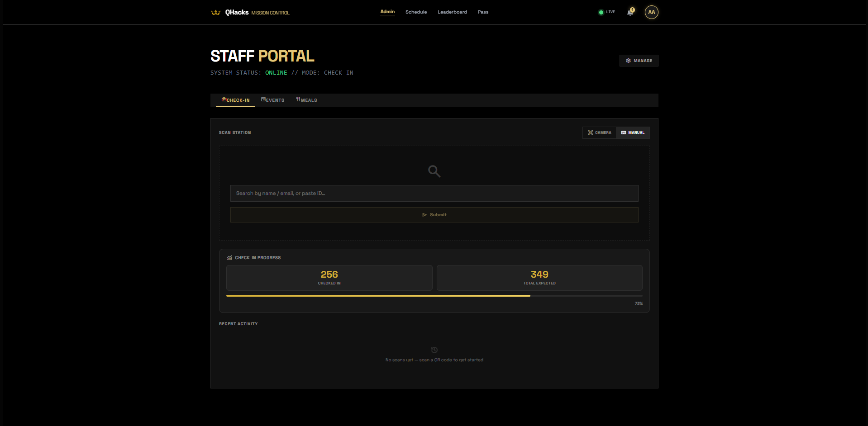Viewport: 868px width, 426px height.
Task: Click the AA profile avatar circle
Action: click(651, 12)
